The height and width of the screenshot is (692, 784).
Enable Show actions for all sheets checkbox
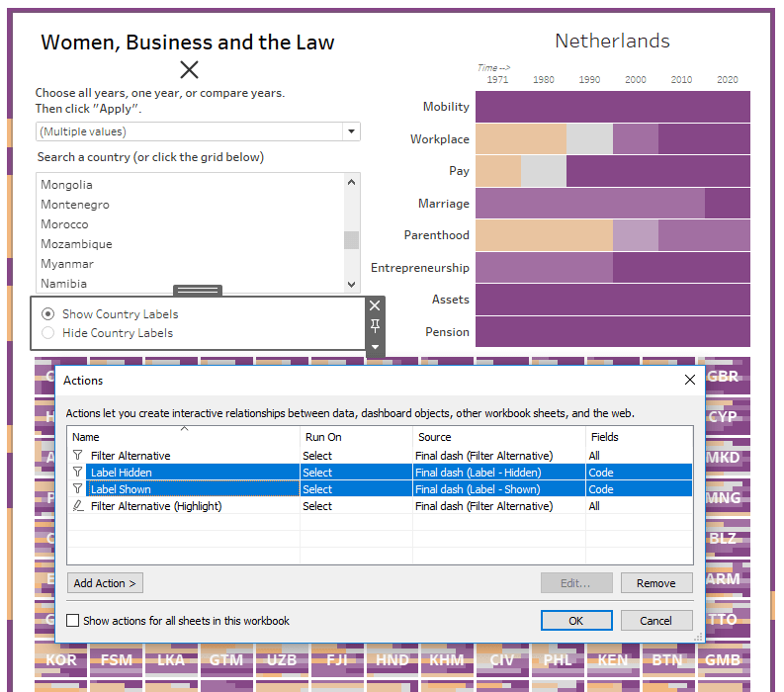(73, 621)
